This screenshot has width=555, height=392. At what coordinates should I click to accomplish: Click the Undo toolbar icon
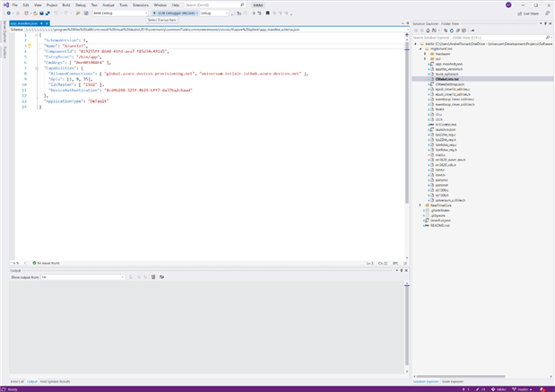pyautogui.click(x=56, y=14)
